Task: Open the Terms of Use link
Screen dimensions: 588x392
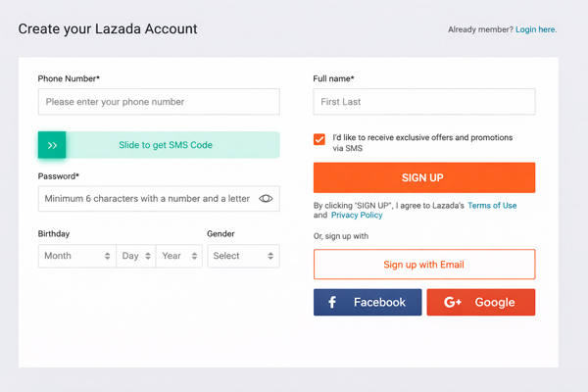Action: [x=492, y=206]
